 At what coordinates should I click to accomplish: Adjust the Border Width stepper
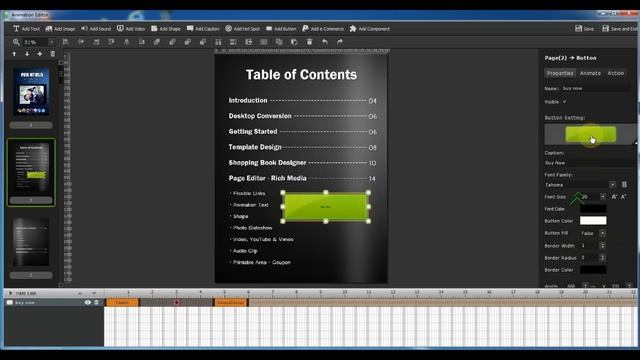click(x=602, y=246)
